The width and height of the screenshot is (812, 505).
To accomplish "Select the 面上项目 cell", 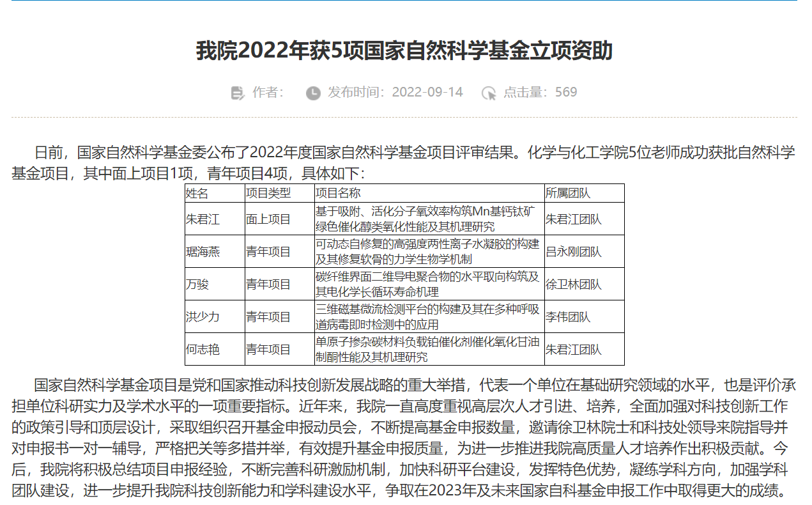I will point(268,219).
